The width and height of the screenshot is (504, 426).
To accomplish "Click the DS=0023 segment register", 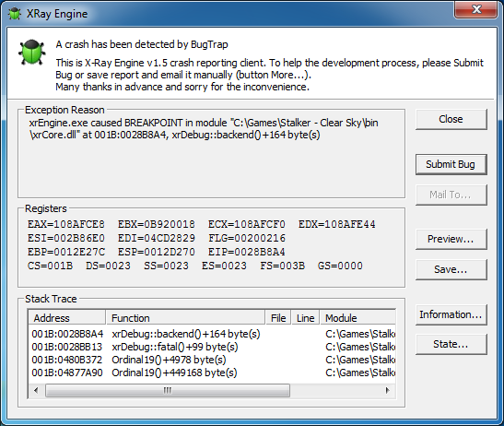I will click(x=108, y=266).
